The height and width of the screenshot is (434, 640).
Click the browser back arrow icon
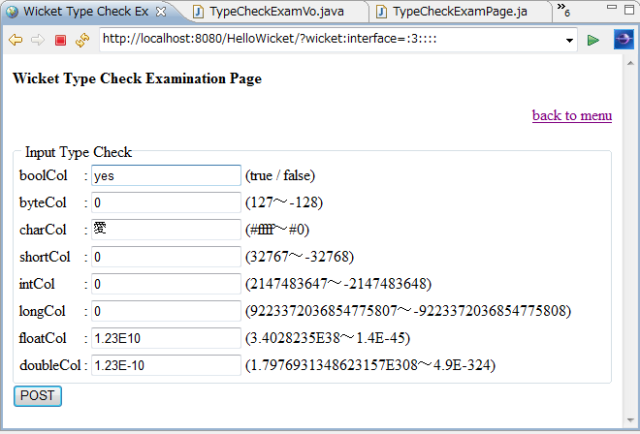tap(15, 40)
